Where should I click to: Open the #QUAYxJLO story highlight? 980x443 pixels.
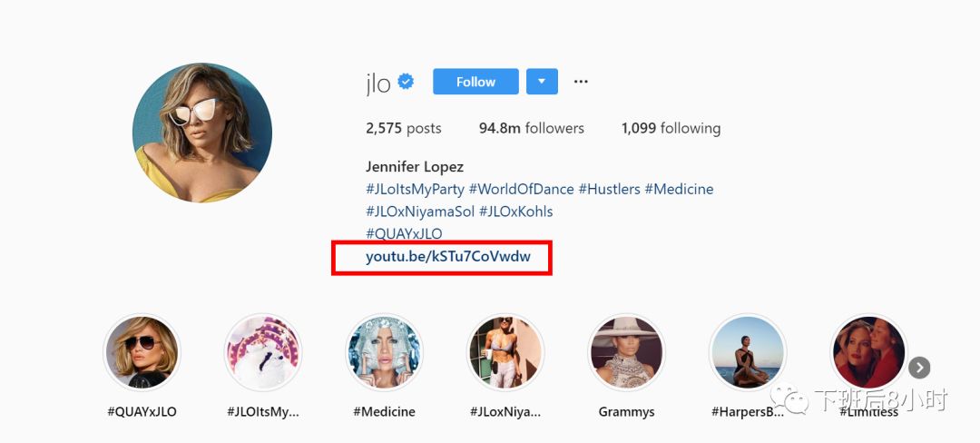click(142, 353)
